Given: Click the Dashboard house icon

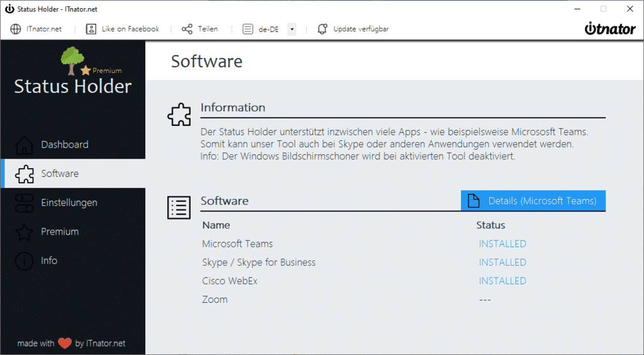Looking at the screenshot, I should pos(25,145).
